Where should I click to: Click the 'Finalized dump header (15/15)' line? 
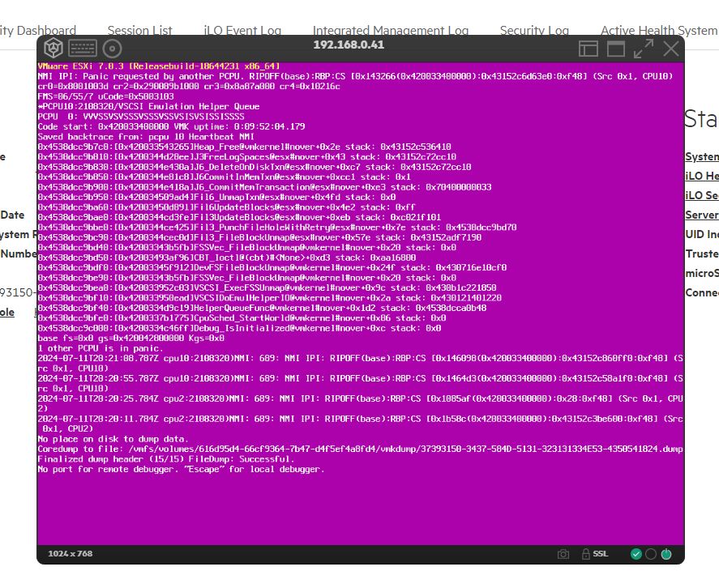(166, 459)
